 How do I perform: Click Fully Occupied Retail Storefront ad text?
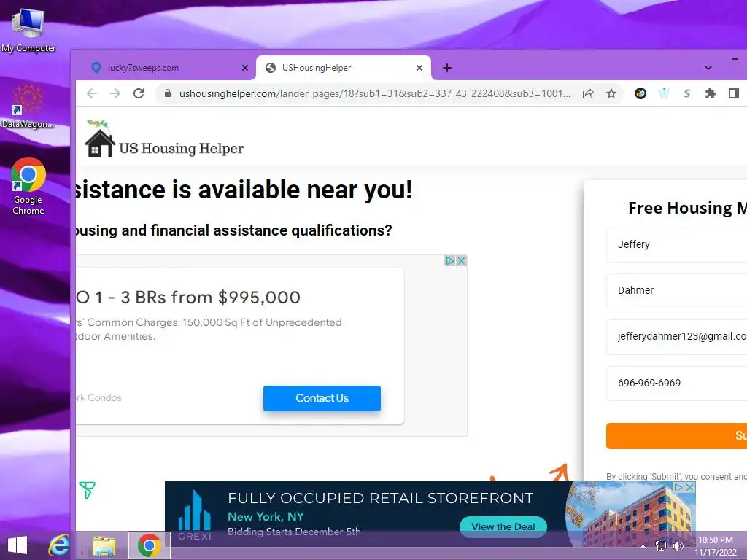(x=380, y=498)
